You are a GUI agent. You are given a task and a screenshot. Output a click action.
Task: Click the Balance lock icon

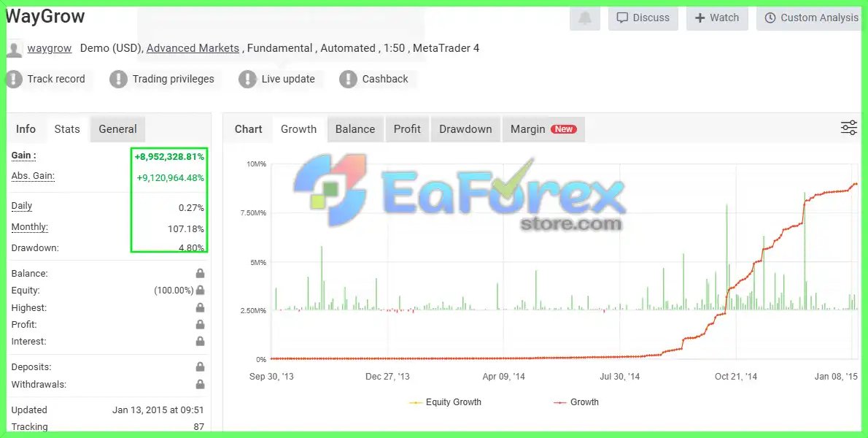tap(200, 273)
